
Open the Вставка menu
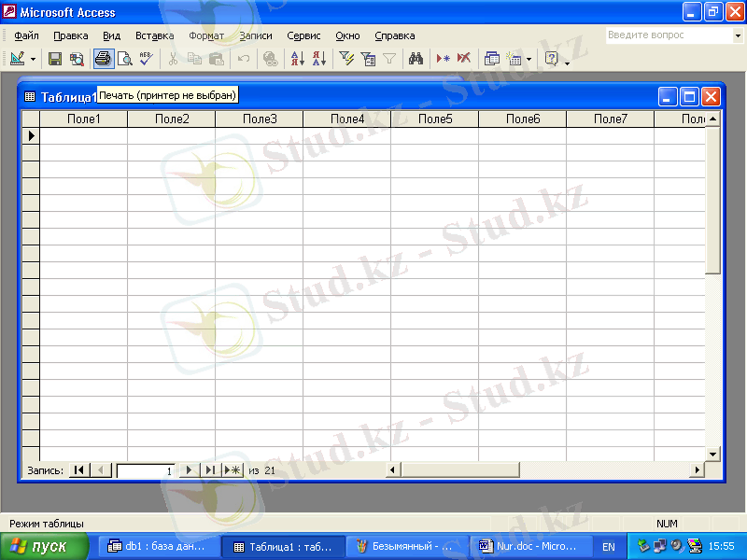154,35
